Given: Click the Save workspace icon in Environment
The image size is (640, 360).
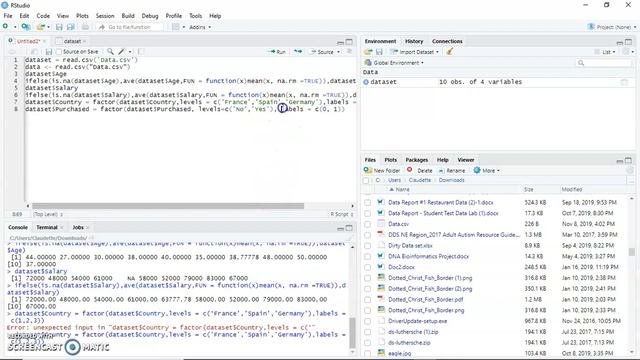Looking at the screenshot, I should [x=379, y=52].
